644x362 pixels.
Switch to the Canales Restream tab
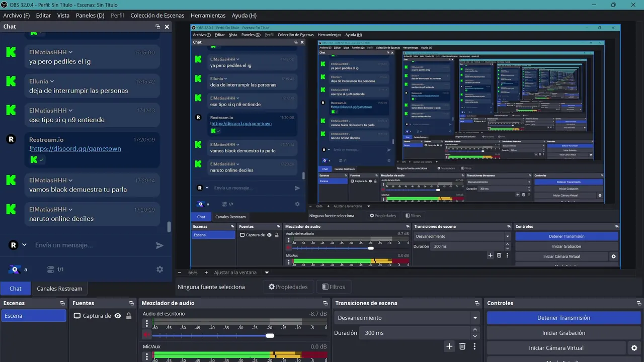click(x=59, y=289)
